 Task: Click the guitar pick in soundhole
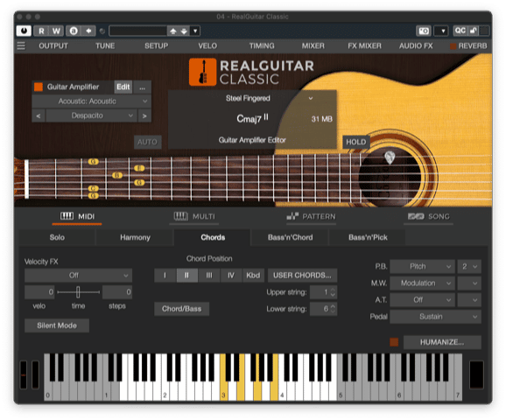(390, 157)
